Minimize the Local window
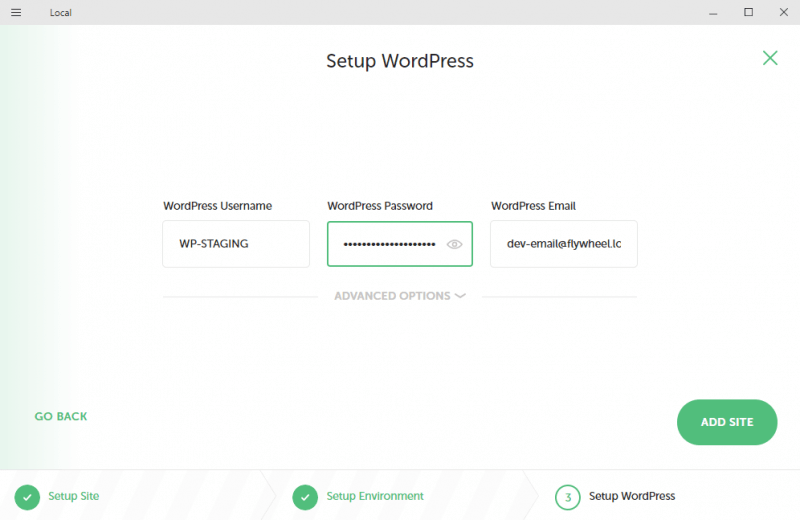800x520 pixels. pos(713,12)
